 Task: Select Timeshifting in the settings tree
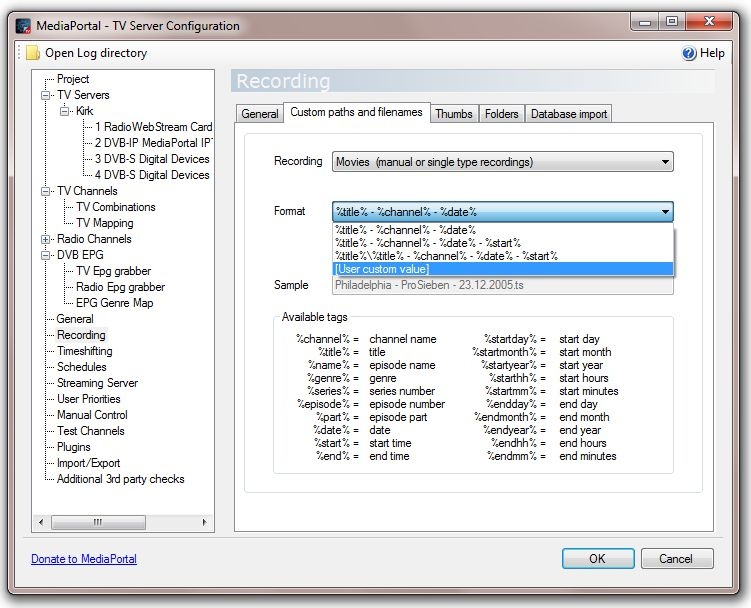pyautogui.click(x=84, y=351)
